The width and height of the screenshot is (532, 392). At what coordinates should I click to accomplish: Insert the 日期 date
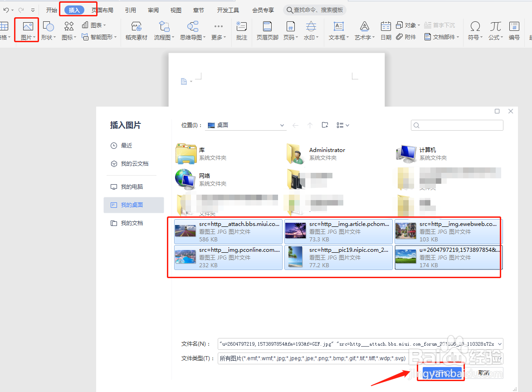(x=386, y=30)
